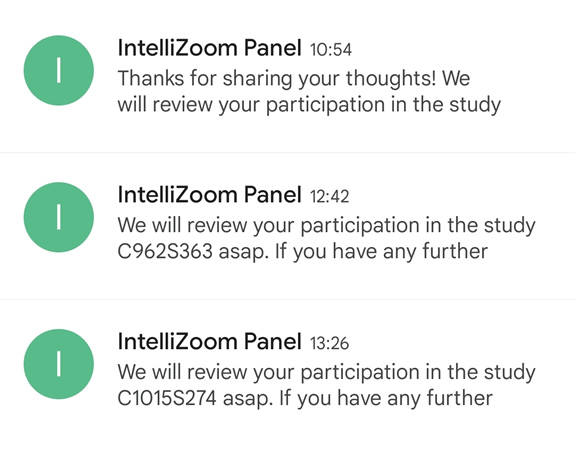The width and height of the screenshot is (575, 450).
Task: Select the green avatar of the 13:26 email
Action: tap(59, 364)
